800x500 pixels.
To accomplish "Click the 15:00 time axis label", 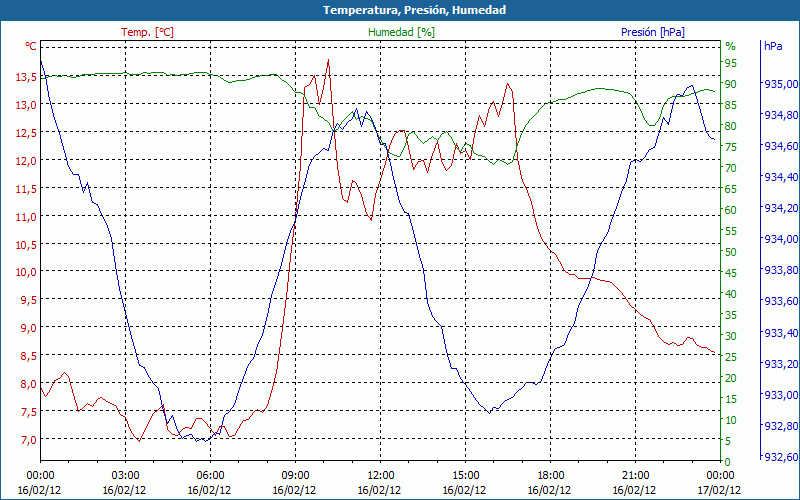I will click(465, 476).
